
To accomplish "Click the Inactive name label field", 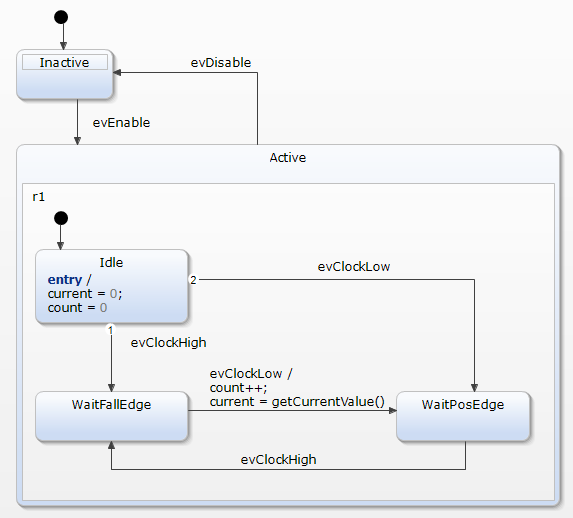I will point(65,63).
